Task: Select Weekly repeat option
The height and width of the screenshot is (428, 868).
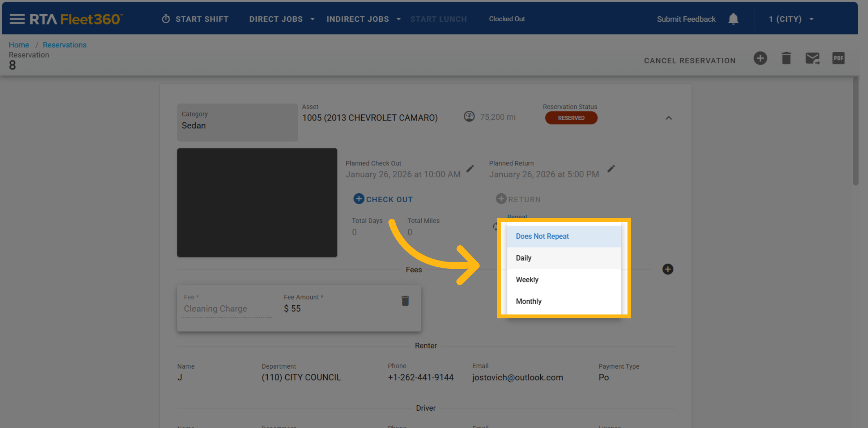Action: (x=527, y=280)
